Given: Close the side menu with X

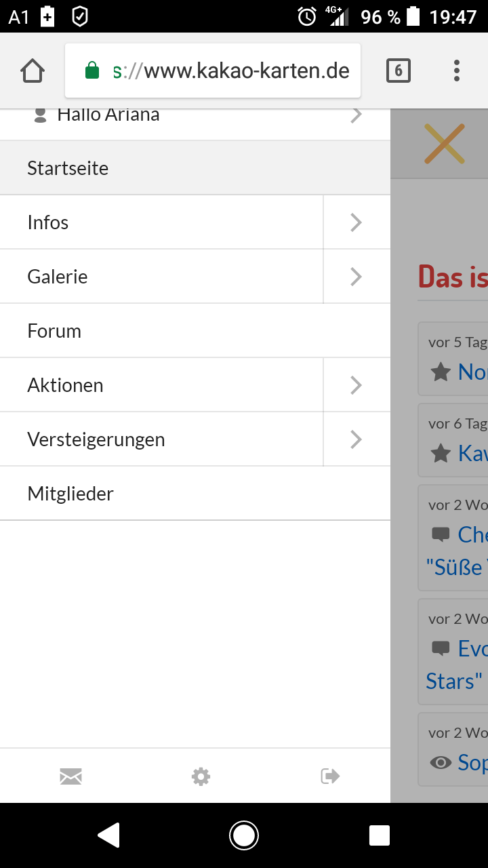Looking at the screenshot, I should 444,144.
